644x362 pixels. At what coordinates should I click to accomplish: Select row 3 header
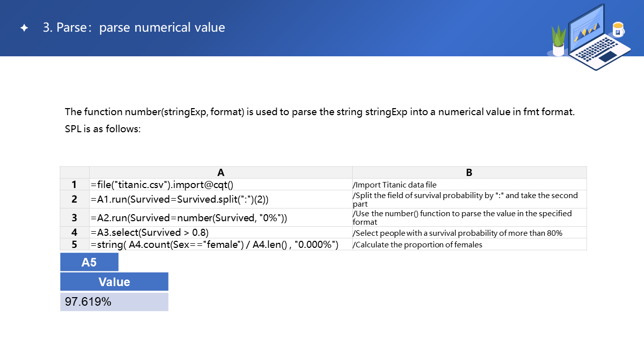74,218
